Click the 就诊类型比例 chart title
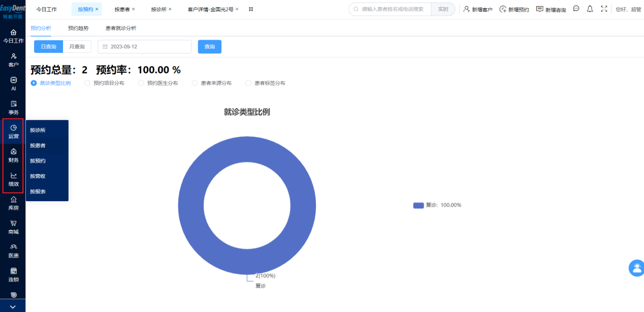The height and width of the screenshot is (312, 644). point(247,112)
